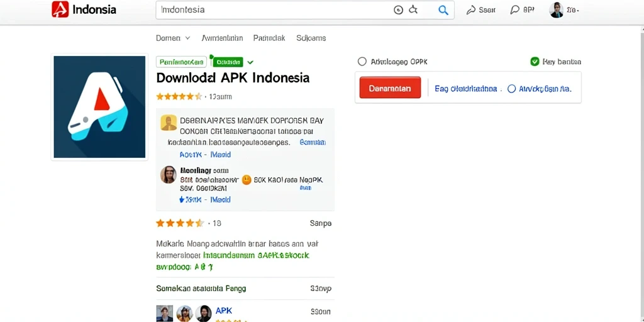This screenshot has width=644, height=322.
Task: Click the Sser share icon in header
Action: coord(471,10)
